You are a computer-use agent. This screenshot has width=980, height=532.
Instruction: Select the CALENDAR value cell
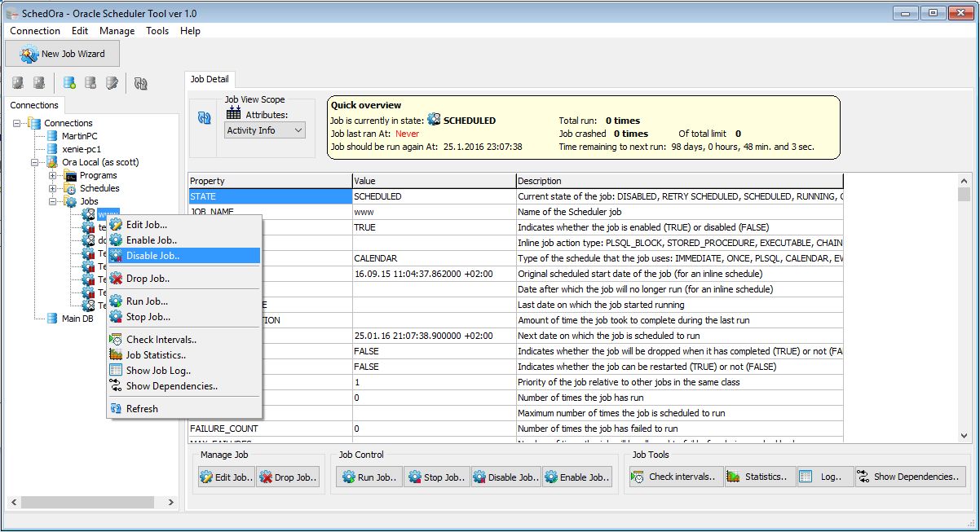point(435,258)
